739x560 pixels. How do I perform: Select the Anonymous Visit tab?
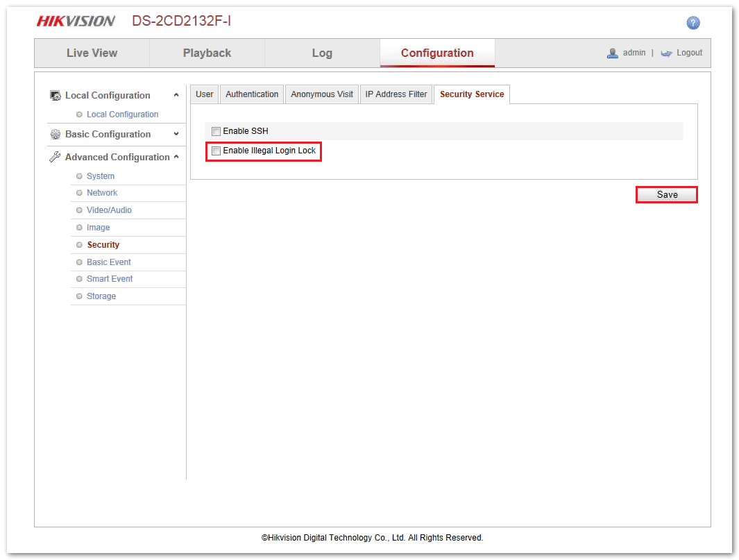(x=322, y=94)
